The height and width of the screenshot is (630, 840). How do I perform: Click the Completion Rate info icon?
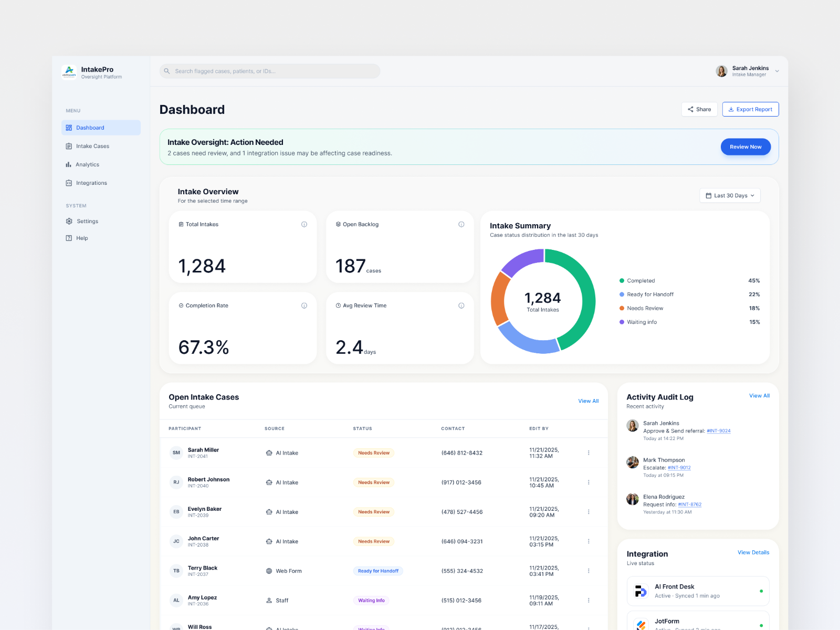click(x=304, y=306)
